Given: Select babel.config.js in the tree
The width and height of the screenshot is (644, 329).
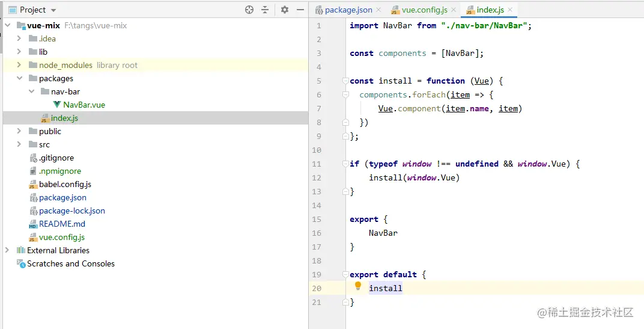Looking at the screenshot, I should (65, 184).
